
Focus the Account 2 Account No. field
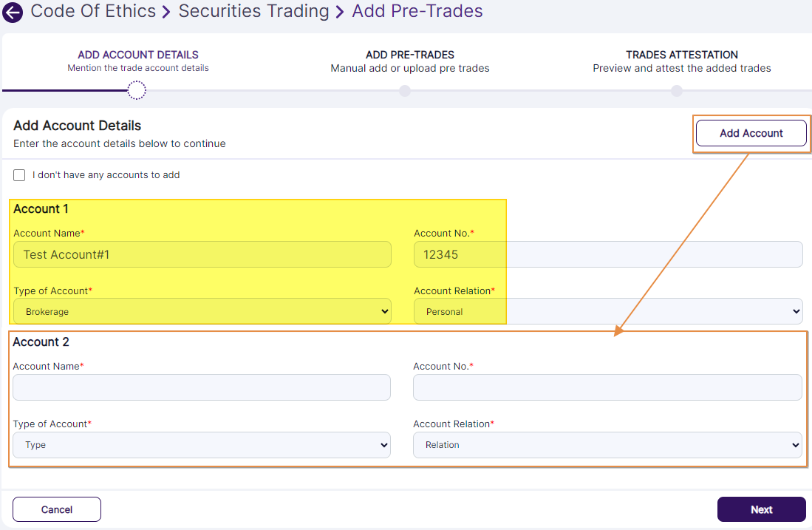607,387
